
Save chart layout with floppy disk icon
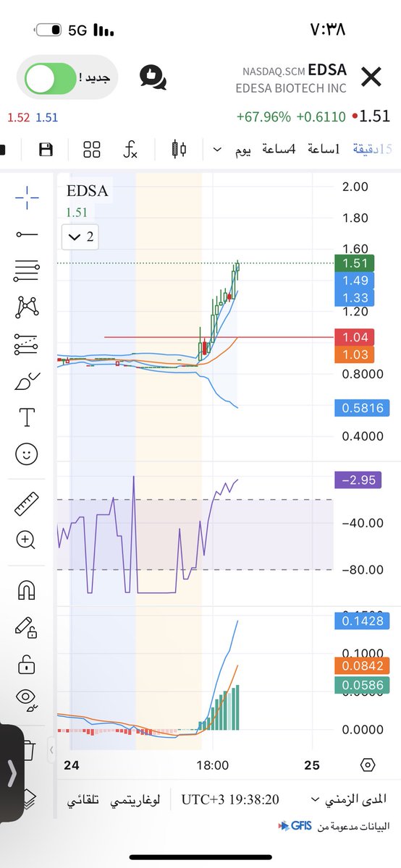click(46, 150)
